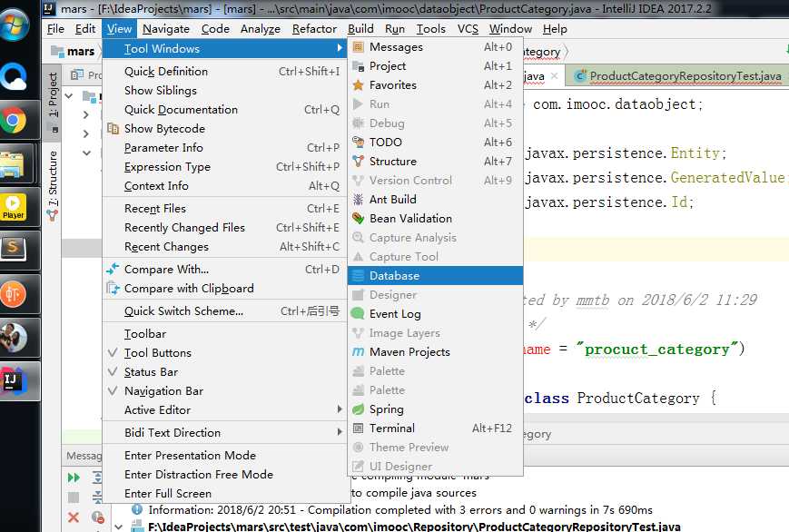Open the 1: Project side tool button
This screenshot has height=532, width=789.
tap(53, 103)
